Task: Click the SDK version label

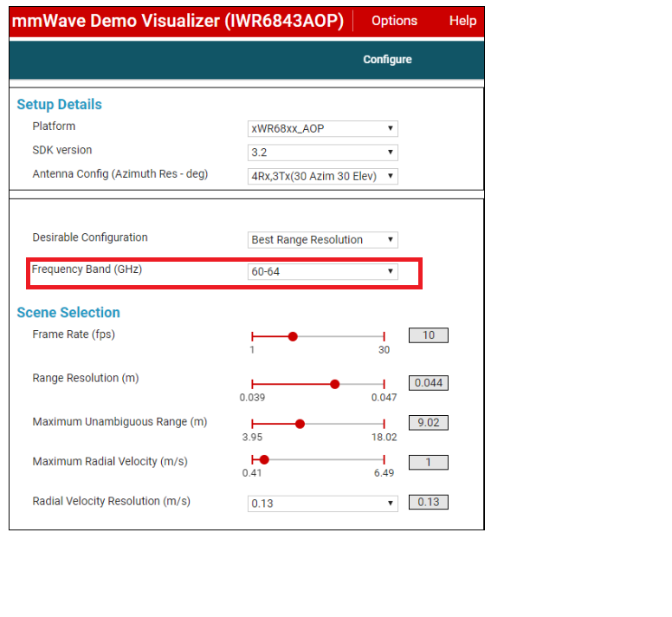Action: [62, 150]
